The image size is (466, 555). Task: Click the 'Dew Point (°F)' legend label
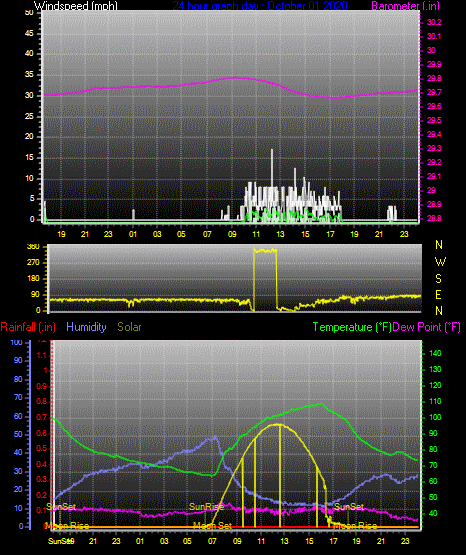[x=427, y=327]
